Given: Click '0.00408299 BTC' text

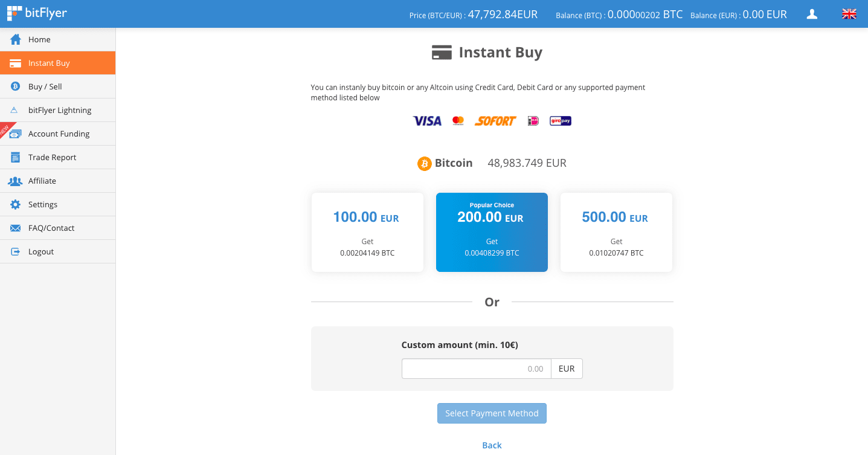Looking at the screenshot, I should pos(492,253).
